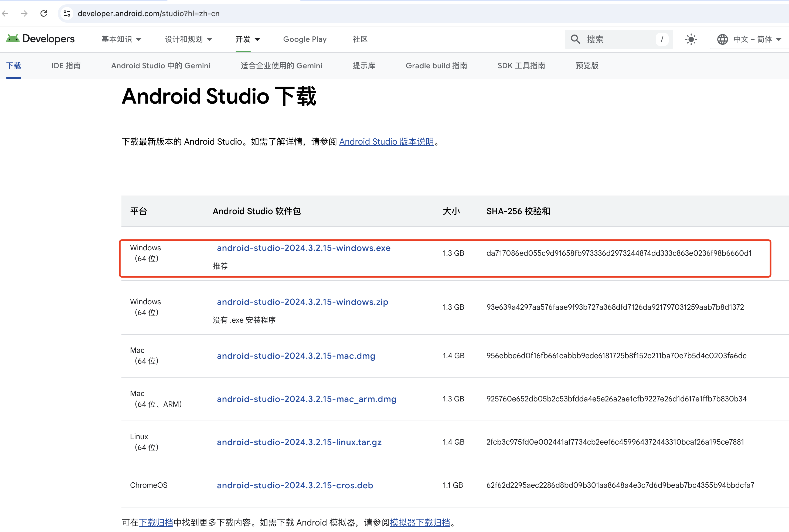
Task: Click the address bar URL
Action: (x=149, y=13)
